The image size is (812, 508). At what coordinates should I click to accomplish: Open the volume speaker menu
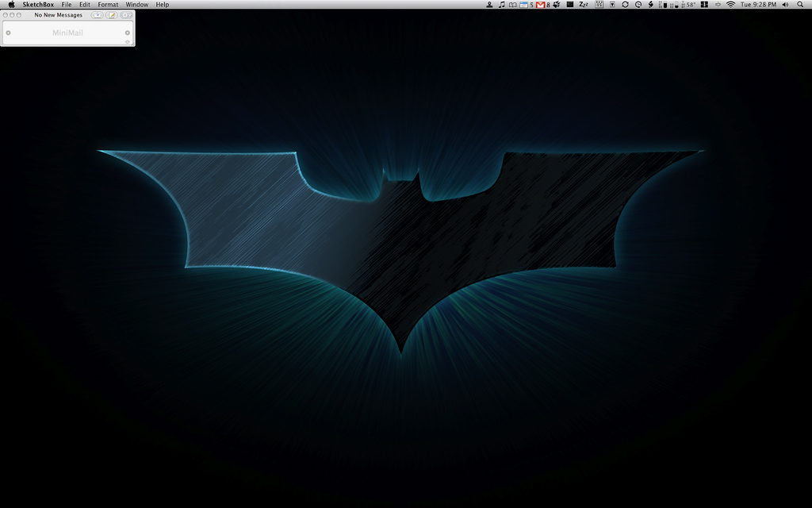[x=786, y=4]
